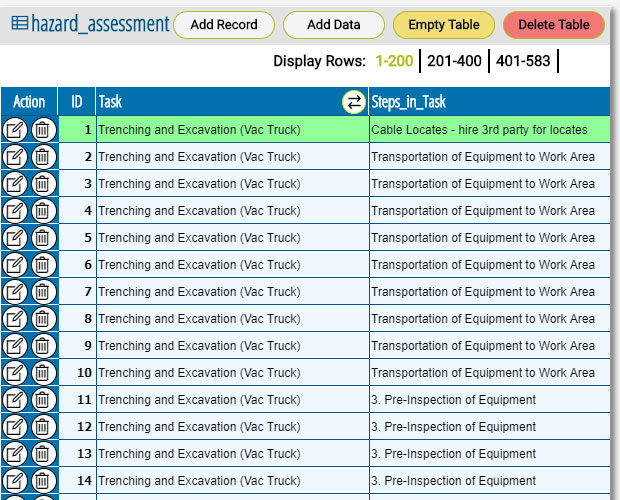620x500 pixels.
Task: Delete record with ID 7
Action: (x=42, y=292)
